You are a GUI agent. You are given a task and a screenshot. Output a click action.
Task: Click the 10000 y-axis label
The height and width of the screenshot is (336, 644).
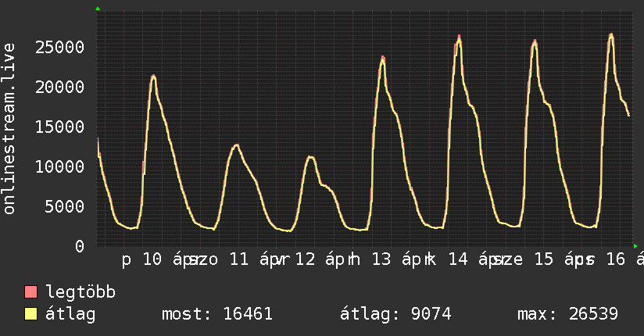click(x=59, y=166)
